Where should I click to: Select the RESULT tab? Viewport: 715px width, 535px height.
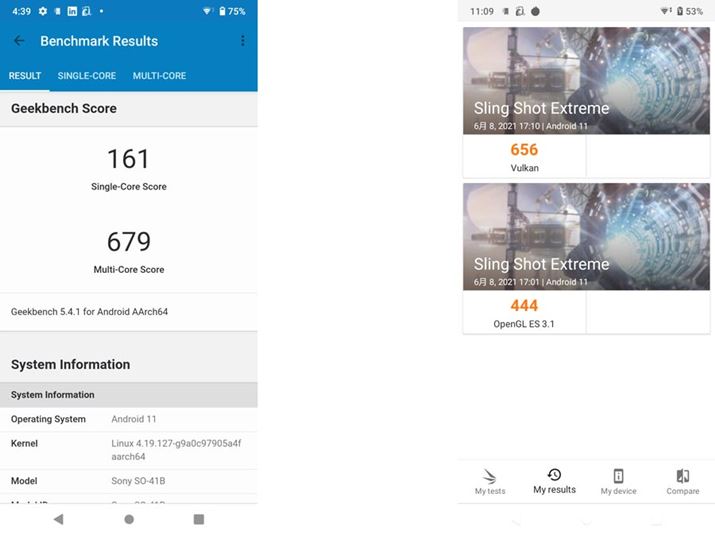[x=25, y=76]
